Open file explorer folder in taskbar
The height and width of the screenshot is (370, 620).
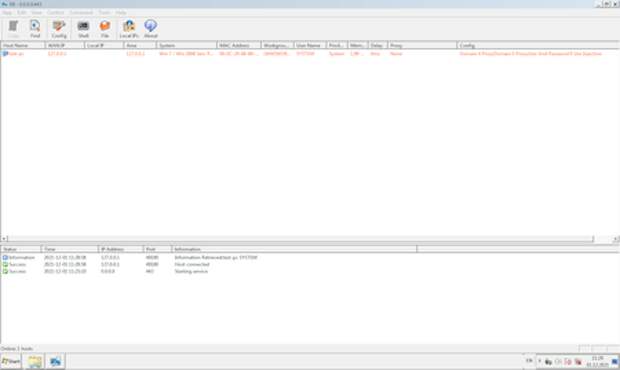coord(35,361)
